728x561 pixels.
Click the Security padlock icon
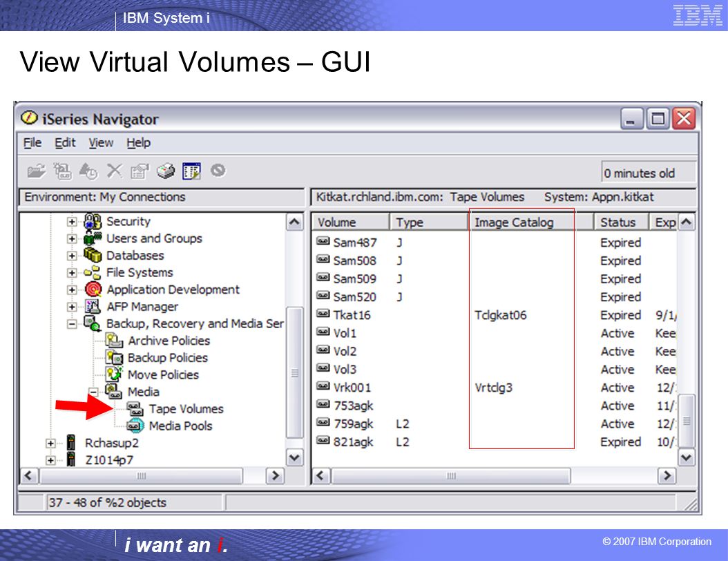(93, 221)
